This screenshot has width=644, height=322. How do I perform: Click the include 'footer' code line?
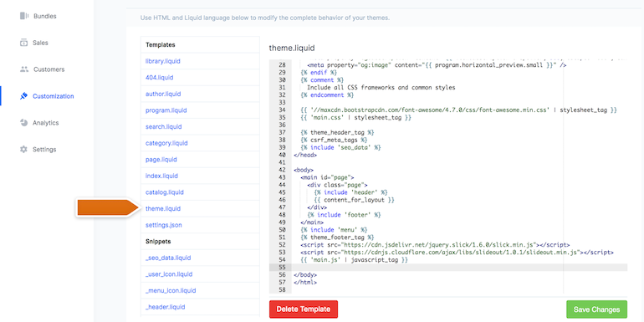point(344,215)
